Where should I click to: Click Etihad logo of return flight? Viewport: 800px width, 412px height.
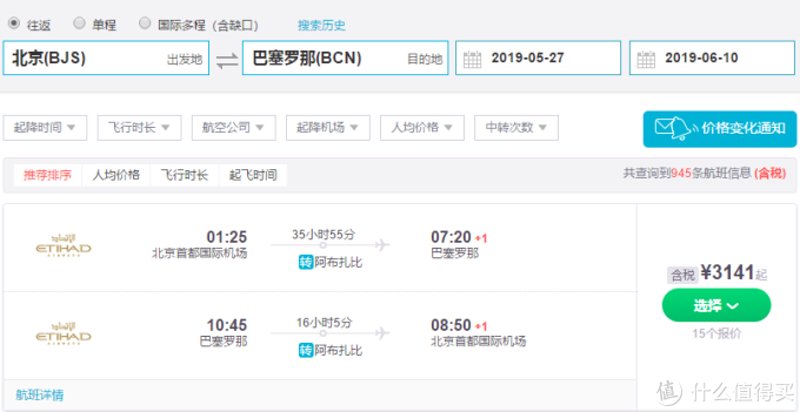tap(63, 333)
